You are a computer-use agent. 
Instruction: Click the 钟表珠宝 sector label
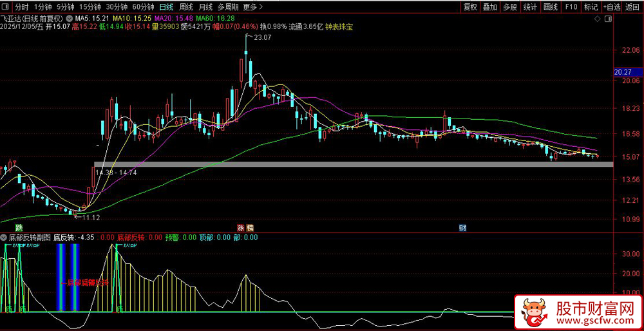coord(339,28)
